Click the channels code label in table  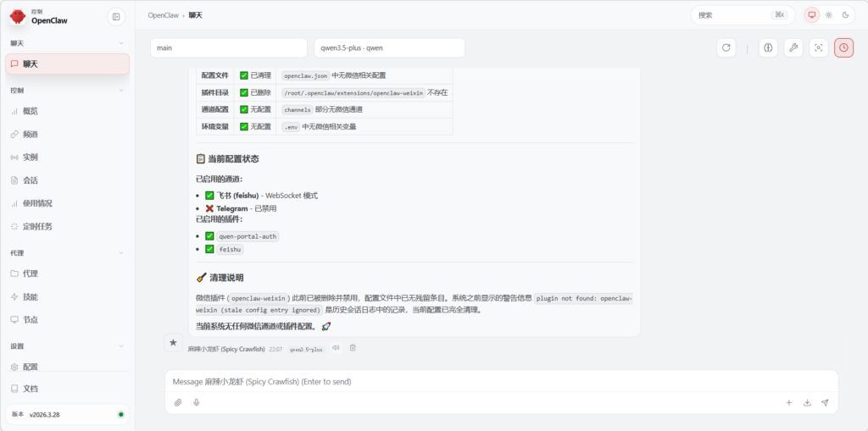[298, 109]
